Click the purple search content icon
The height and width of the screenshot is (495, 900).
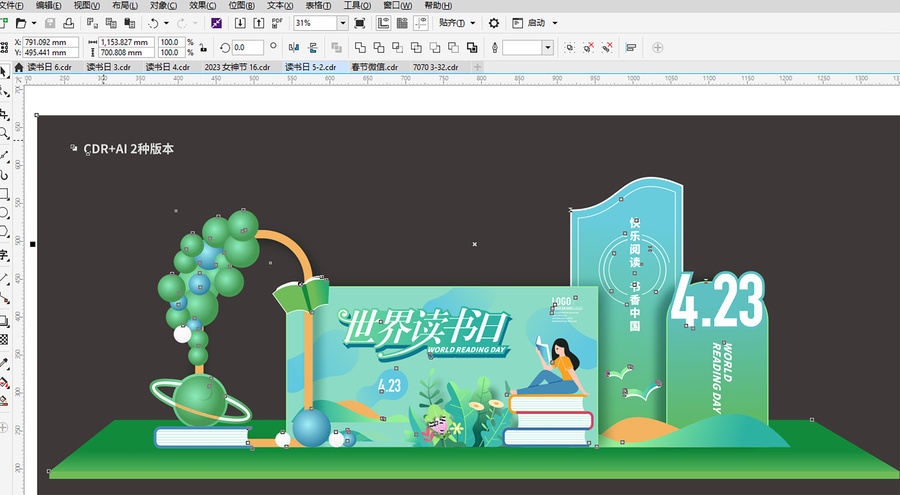(216, 23)
